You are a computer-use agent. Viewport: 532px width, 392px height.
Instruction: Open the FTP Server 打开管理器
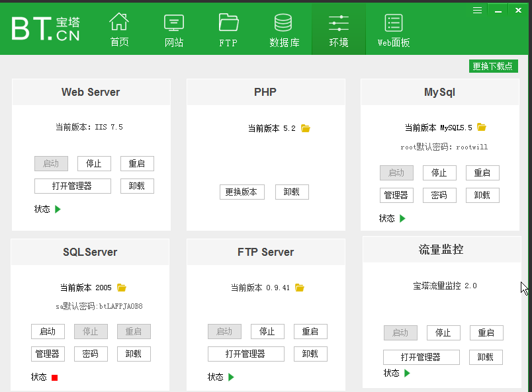coord(246,354)
